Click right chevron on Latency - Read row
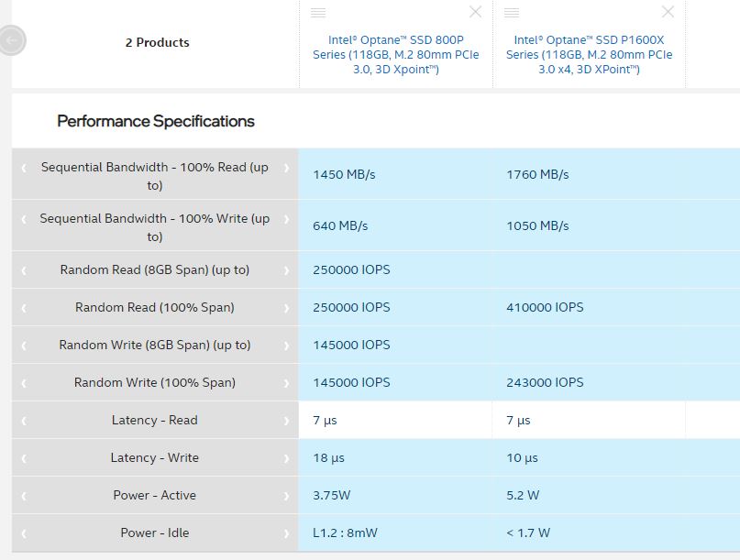Screen dimensions: 740x560 pos(286,421)
